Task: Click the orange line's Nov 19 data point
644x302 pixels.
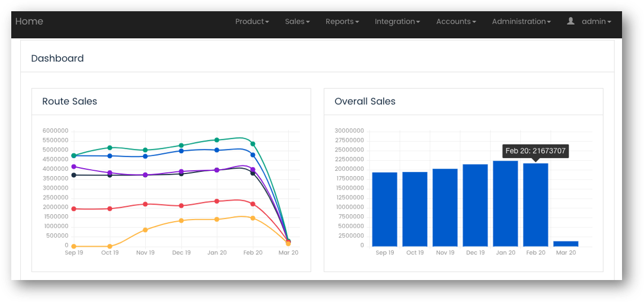Action: click(x=145, y=230)
